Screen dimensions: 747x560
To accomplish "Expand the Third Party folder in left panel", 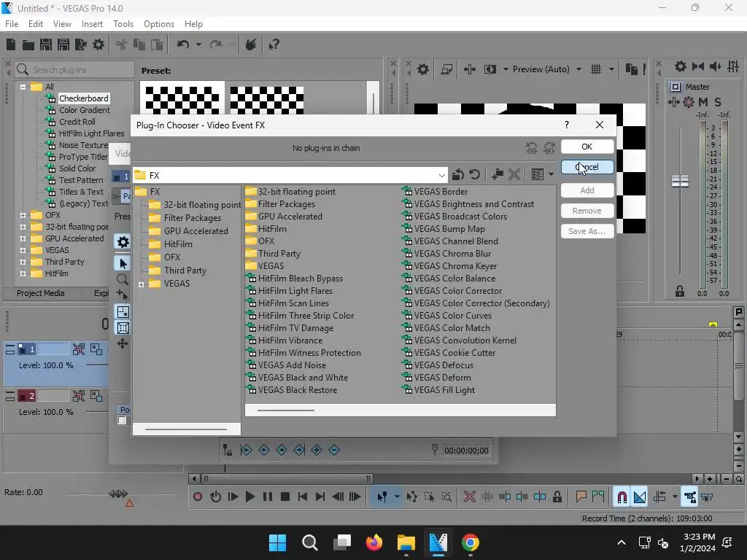I will tap(23, 262).
